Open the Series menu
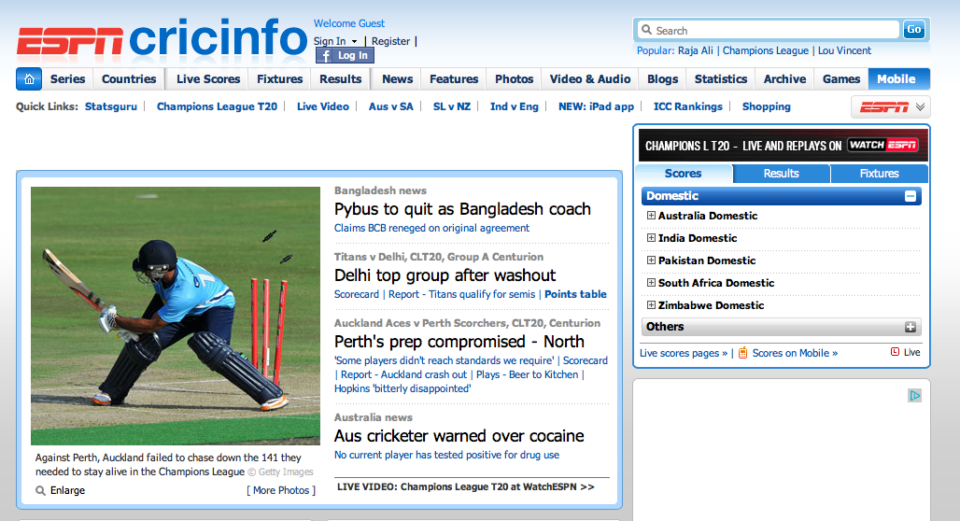The height and width of the screenshot is (521, 960). tap(67, 79)
